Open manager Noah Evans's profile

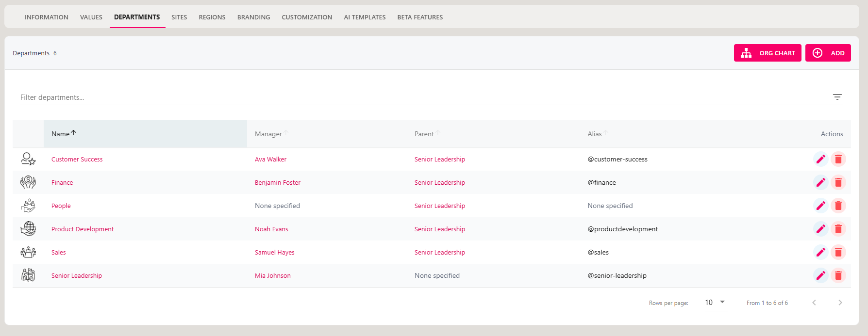[x=271, y=229]
